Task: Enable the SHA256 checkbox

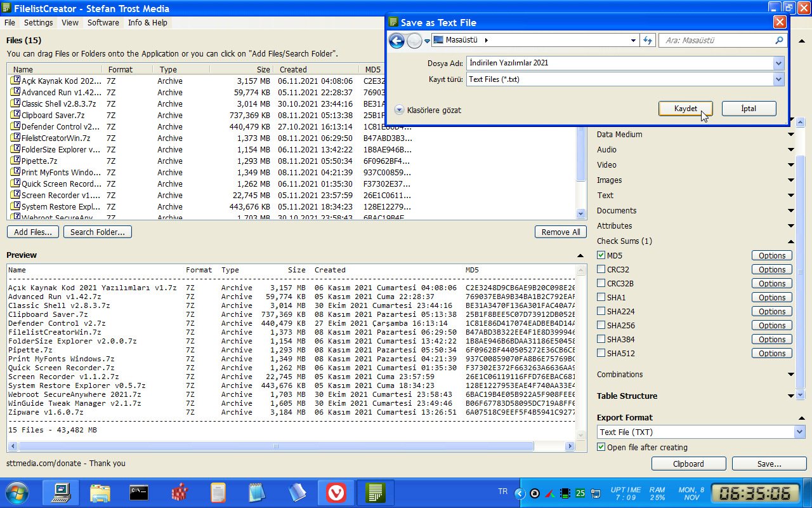Action: [x=601, y=325]
